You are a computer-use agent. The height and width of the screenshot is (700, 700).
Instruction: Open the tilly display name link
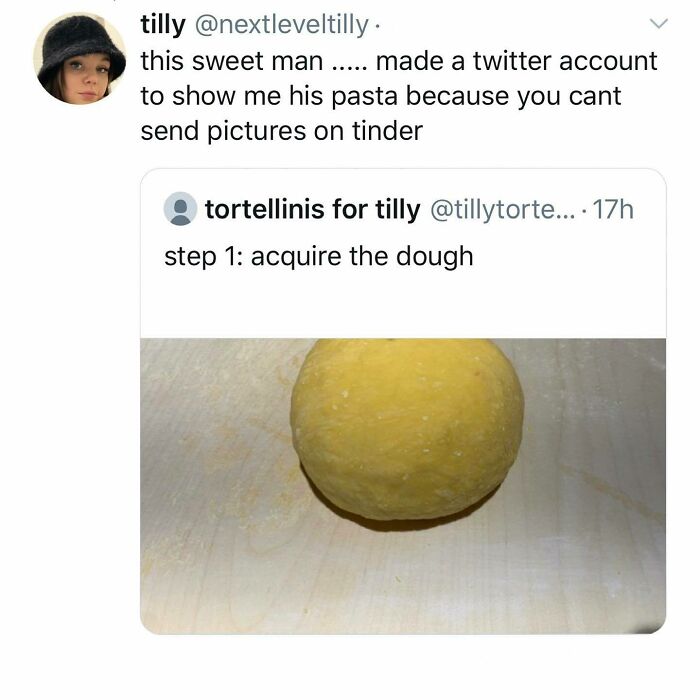coord(162,23)
